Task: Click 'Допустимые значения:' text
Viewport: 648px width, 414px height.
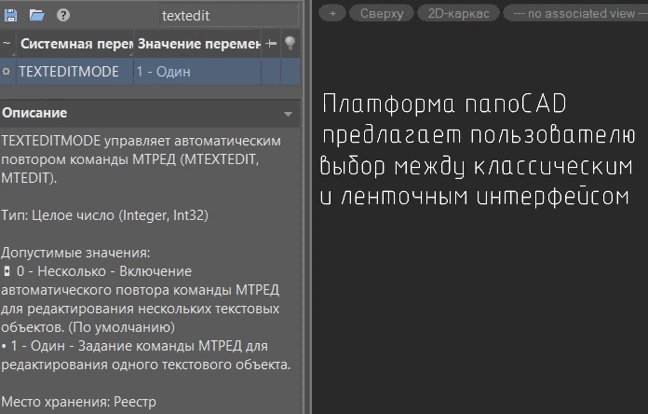Action: click(x=76, y=252)
